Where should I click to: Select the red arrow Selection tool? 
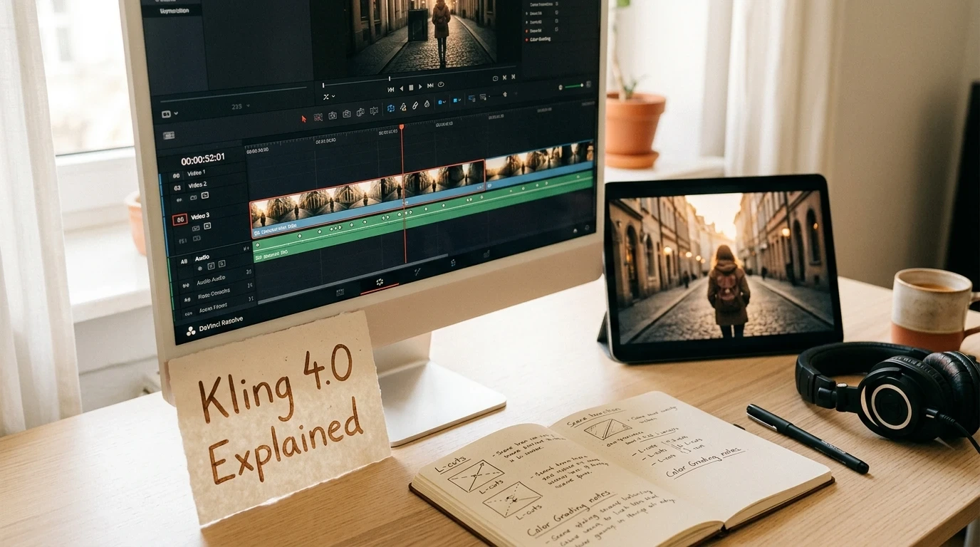[304, 118]
